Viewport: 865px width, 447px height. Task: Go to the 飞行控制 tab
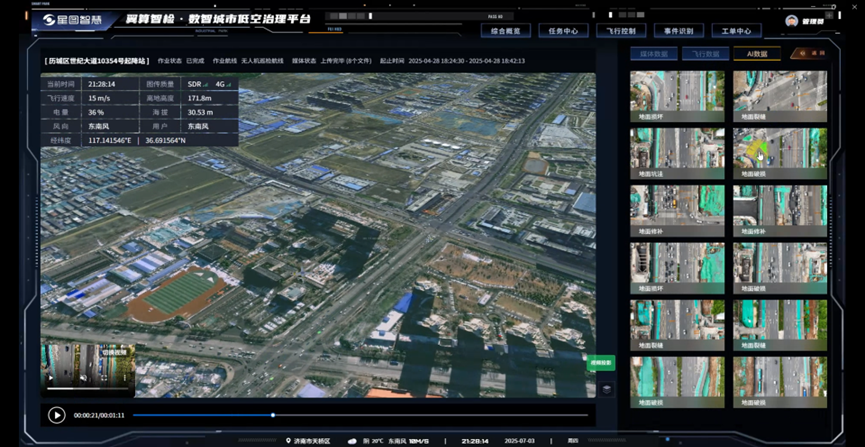621,31
